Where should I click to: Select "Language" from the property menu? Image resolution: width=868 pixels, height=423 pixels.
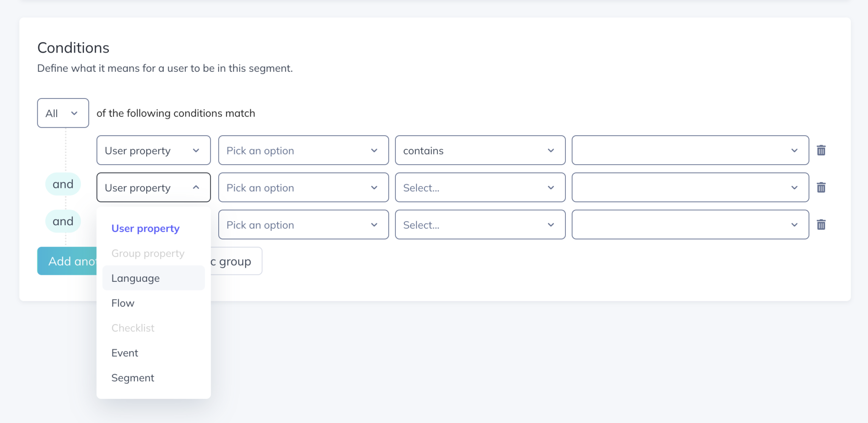135,278
